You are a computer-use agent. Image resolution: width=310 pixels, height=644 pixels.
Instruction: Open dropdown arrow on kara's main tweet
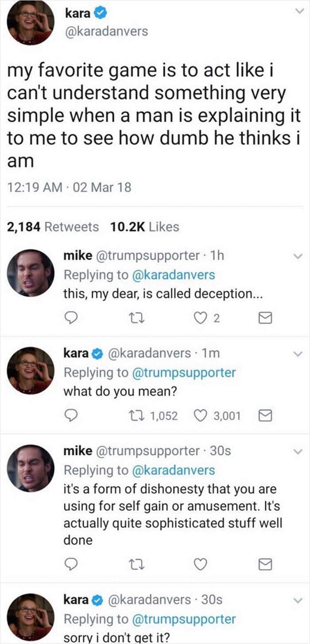point(297,15)
